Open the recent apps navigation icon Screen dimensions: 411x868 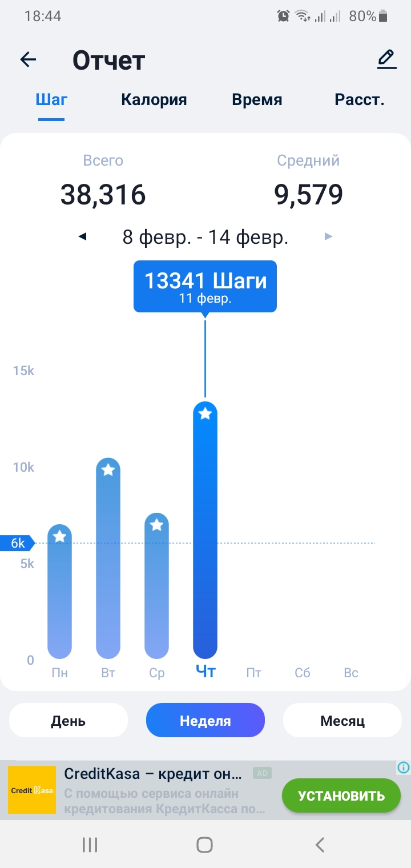click(90, 845)
